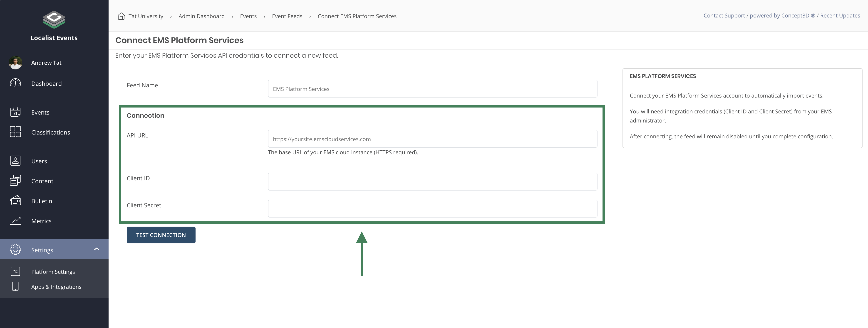
Task: Click Connect EMS Platform Services breadcrumb
Action: click(357, 16)
